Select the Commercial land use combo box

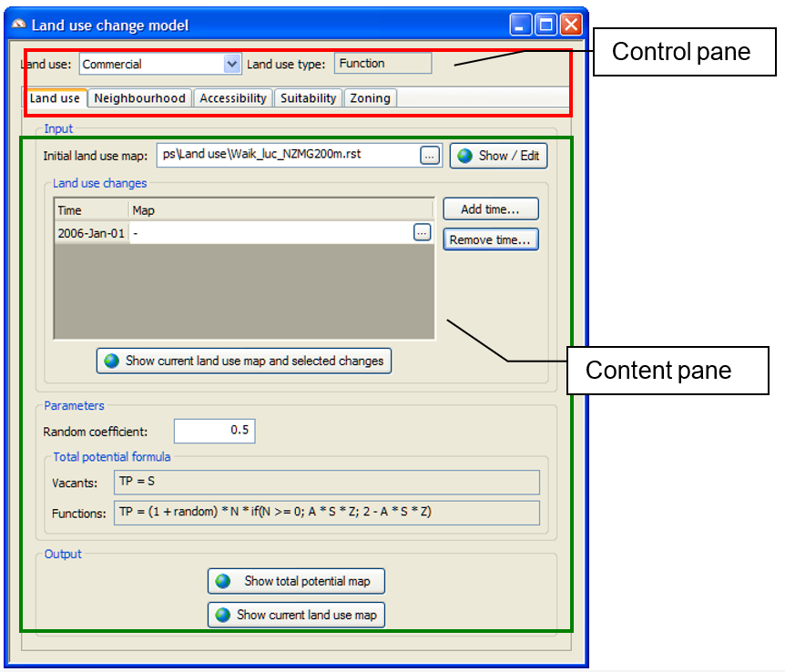(152, 65)
